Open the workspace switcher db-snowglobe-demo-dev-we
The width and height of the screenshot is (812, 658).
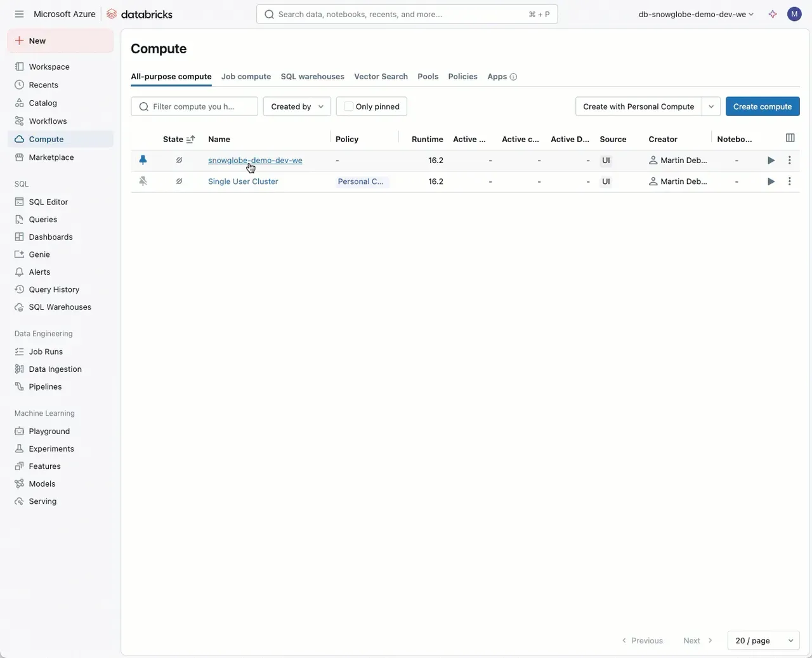tap(696, 14)
